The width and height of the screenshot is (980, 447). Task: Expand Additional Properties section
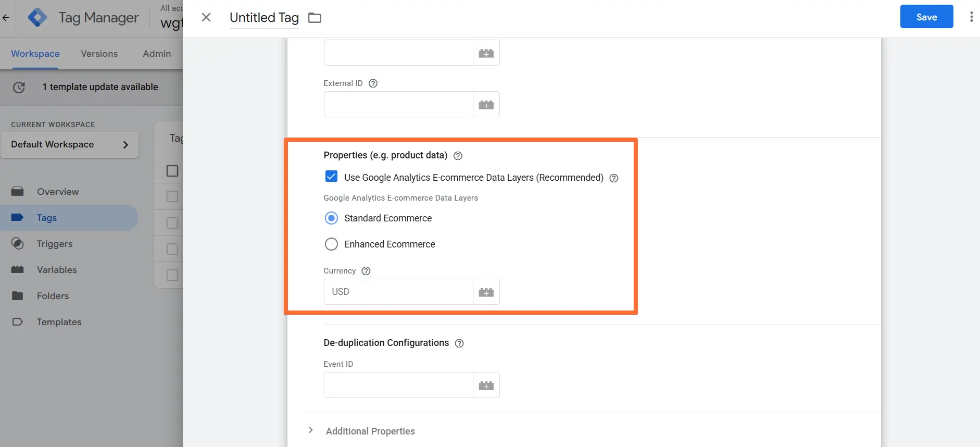(310, 430)
